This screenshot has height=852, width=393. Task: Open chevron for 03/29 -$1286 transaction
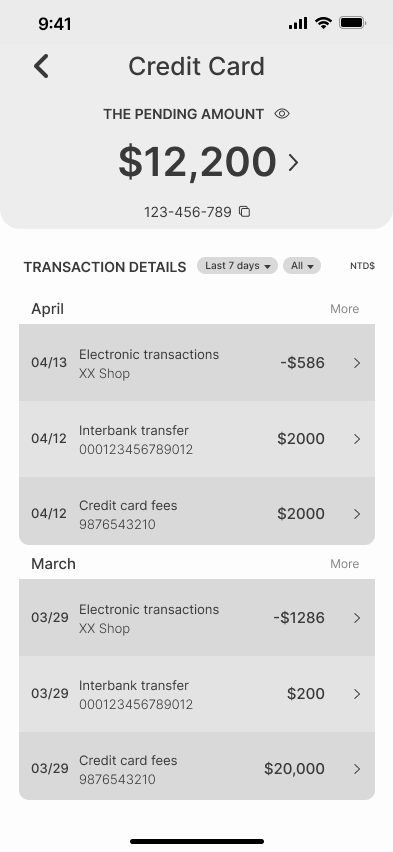[357, 618]
